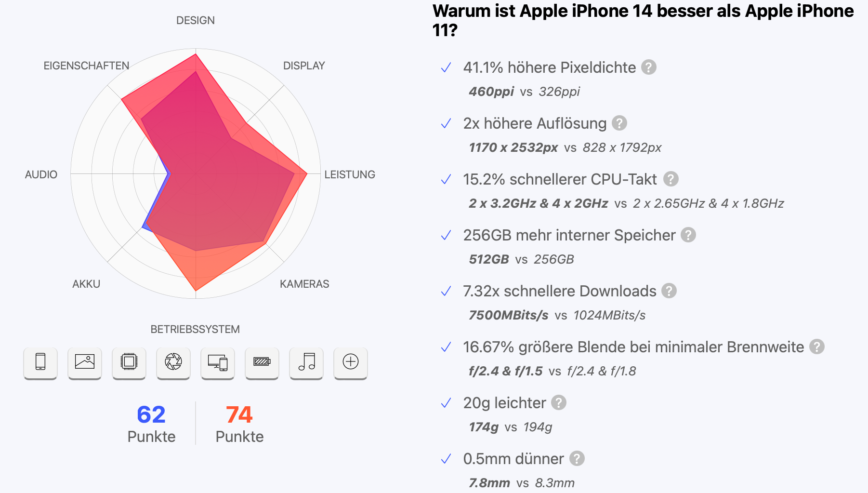Select the display picture category icon

click(x=85, y=362)
